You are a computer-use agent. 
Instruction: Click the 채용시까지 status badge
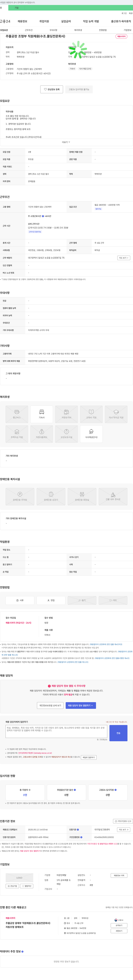coord(121,37)
